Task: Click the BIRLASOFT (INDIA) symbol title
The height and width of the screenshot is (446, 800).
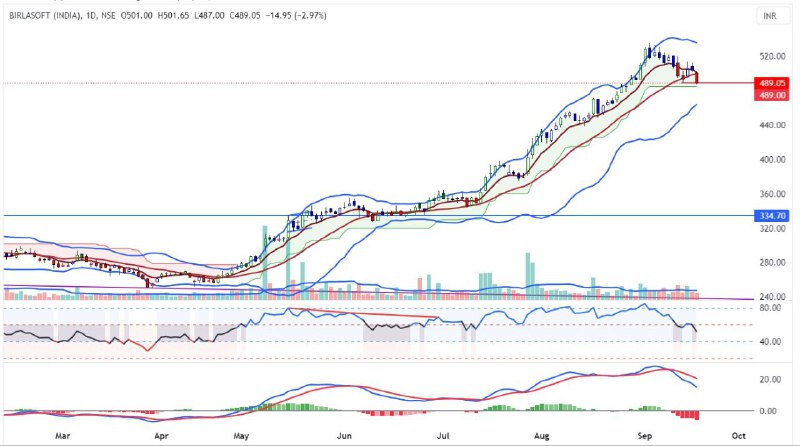Action: click(44, 16)
